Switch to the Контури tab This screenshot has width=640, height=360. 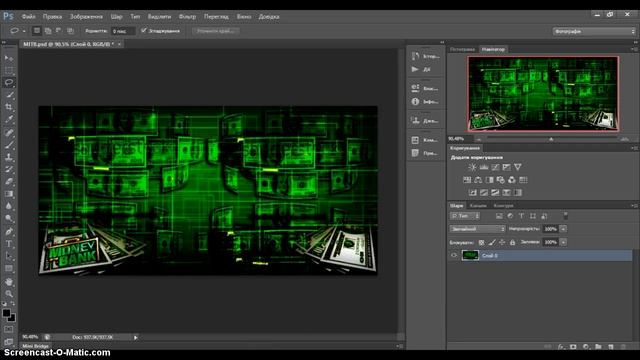point(503,206)
